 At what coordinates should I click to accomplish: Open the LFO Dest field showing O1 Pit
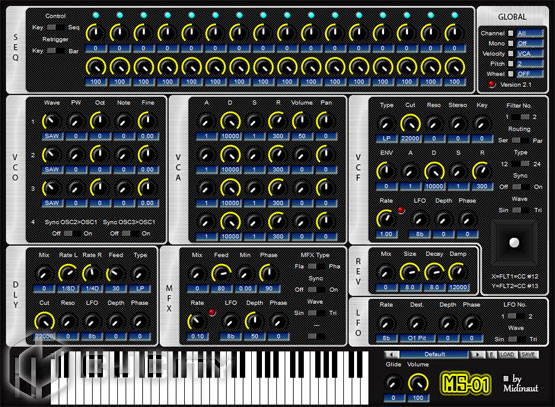417,338
